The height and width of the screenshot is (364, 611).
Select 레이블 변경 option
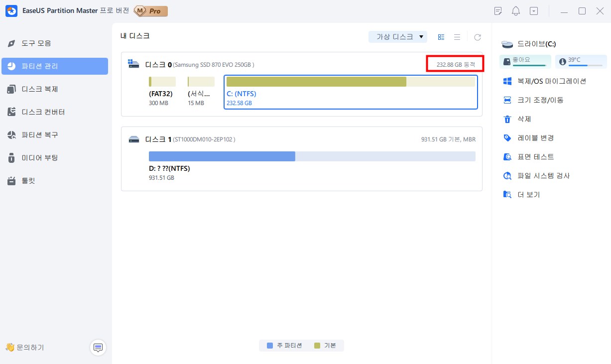(x=536, y=138)
